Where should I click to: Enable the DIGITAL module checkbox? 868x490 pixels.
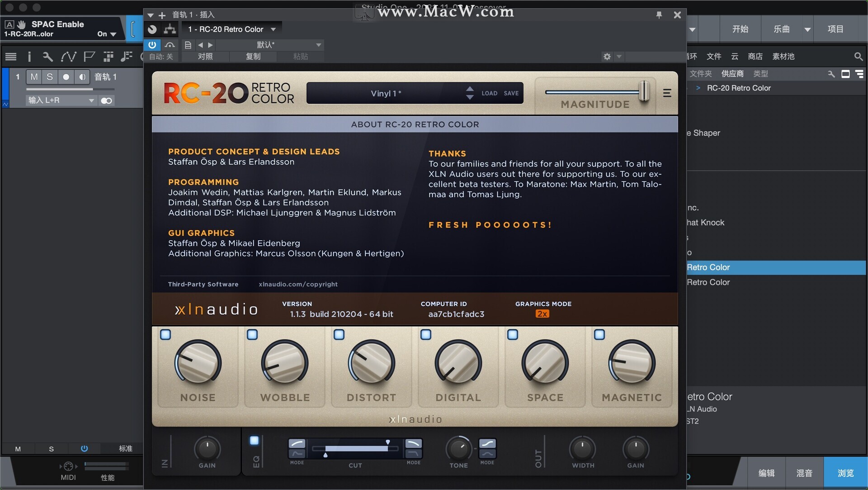click(426, 334)
